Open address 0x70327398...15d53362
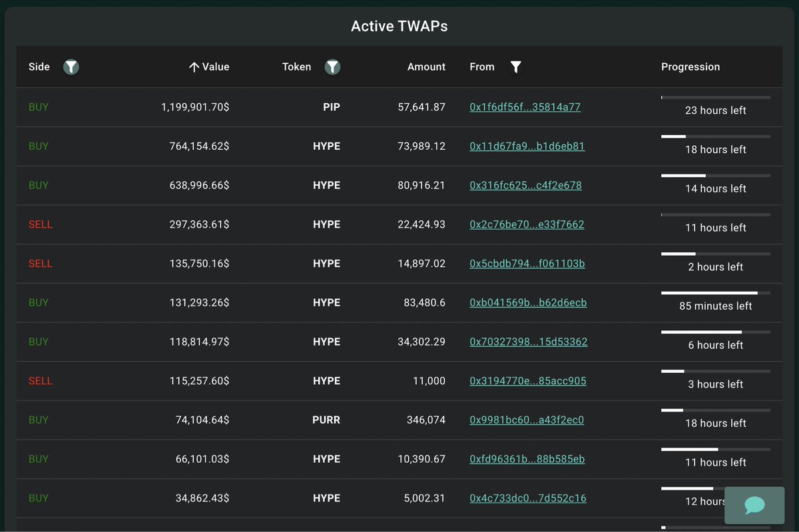The height and width of the screenshot is (532, 799). point(529,342)
